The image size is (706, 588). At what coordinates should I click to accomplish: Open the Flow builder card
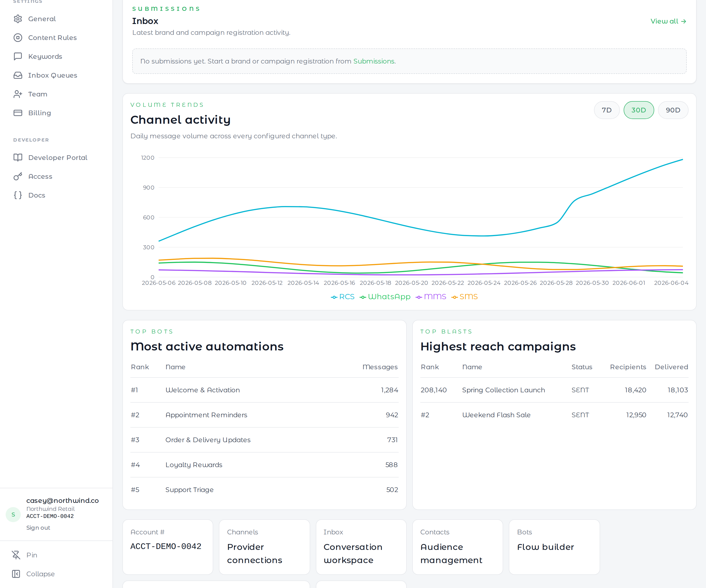[554, 547]
